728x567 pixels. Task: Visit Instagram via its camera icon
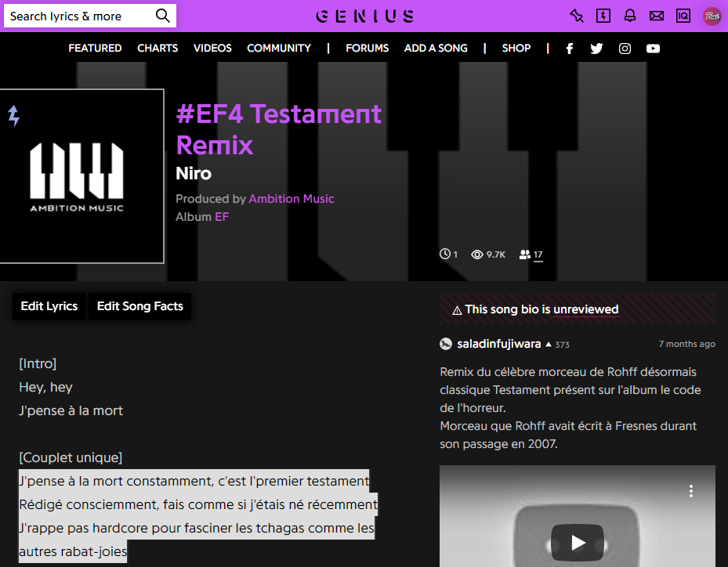click(x=625, y=48)
